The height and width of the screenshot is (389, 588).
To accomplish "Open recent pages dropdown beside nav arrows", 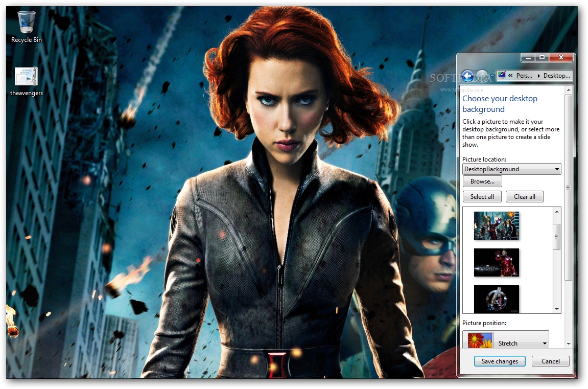I will click(492, 76).
